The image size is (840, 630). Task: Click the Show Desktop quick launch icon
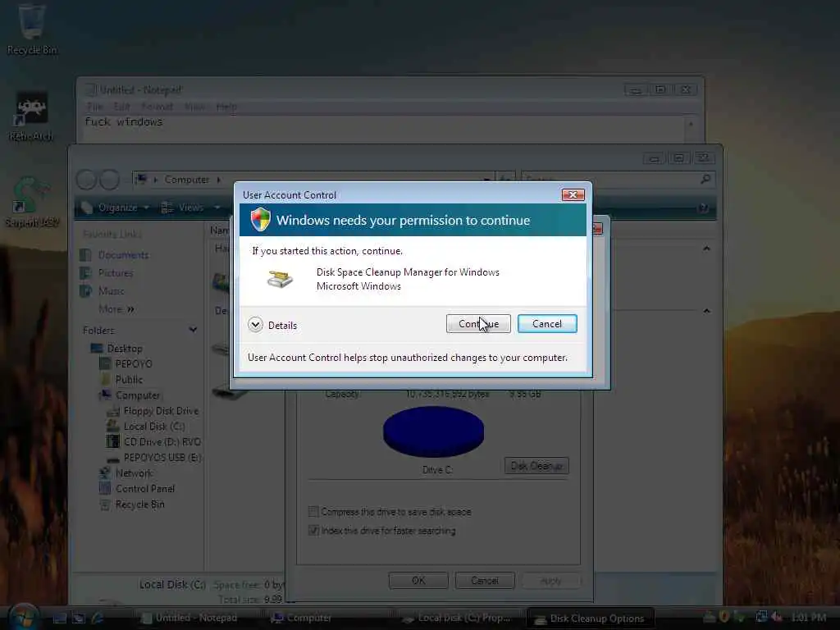pos(59,619)
